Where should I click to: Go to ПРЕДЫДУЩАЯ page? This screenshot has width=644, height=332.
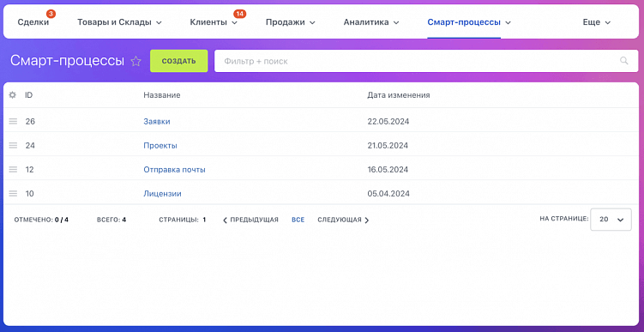pyautogui.click(x=250, y=220)
